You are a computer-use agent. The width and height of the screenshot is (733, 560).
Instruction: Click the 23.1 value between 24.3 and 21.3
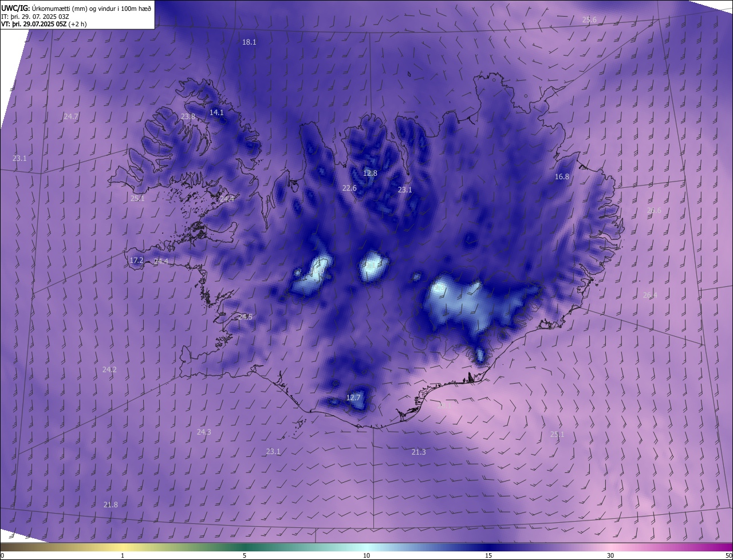pos(273,452)
